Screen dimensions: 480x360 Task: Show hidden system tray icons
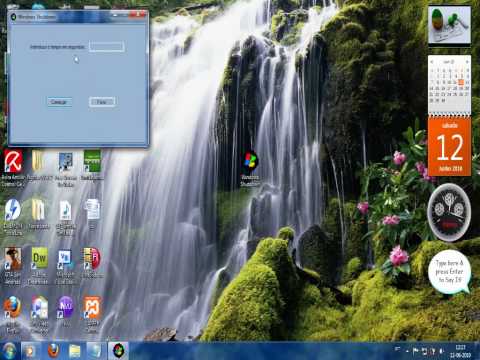pos(407,351)
